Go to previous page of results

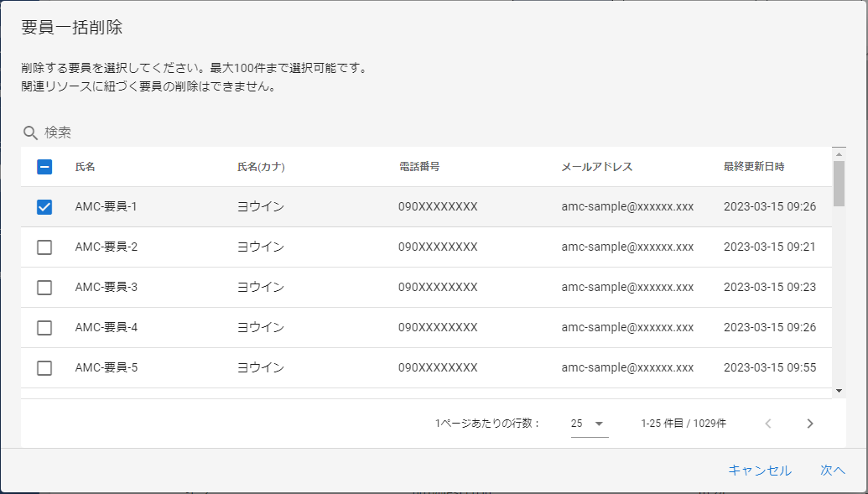click(x=767, y=424)
